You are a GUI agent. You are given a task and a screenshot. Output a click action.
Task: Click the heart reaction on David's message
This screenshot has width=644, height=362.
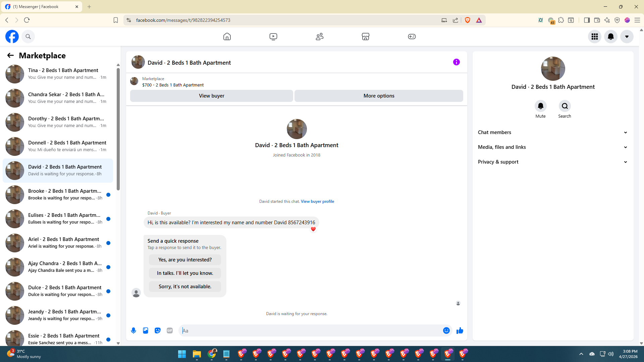(313, 229)
